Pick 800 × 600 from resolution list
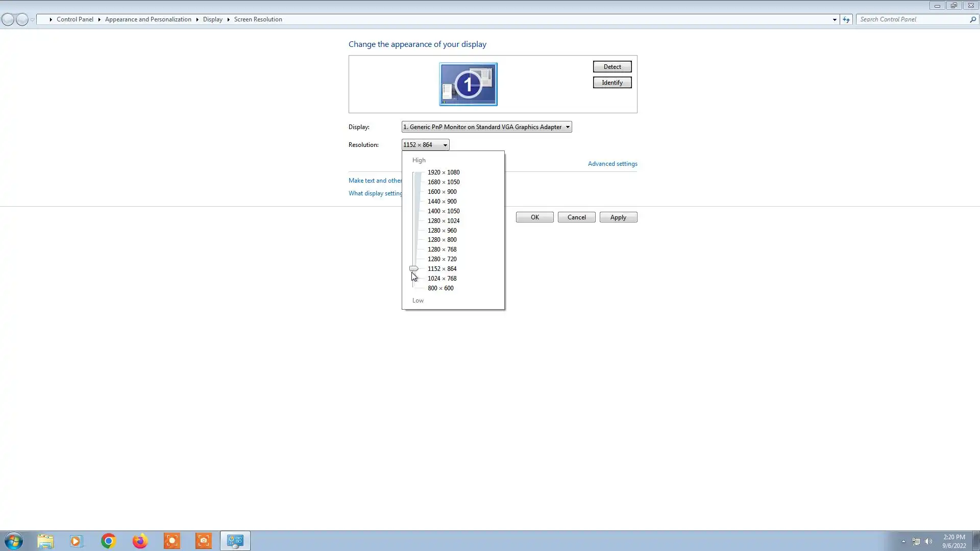980x551 pixels. click(x=440, y=288)
